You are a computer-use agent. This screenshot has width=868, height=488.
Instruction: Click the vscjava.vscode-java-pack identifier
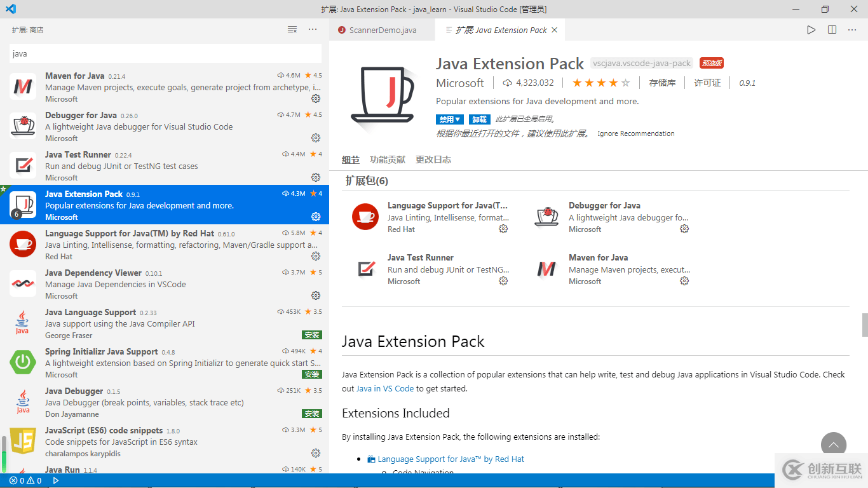(x=642, y=63)
